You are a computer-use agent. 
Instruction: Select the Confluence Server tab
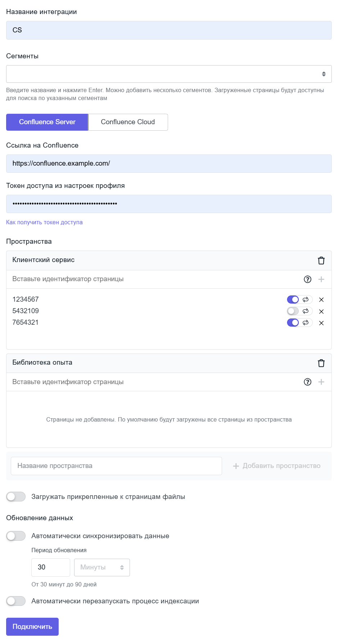[47, 122]
